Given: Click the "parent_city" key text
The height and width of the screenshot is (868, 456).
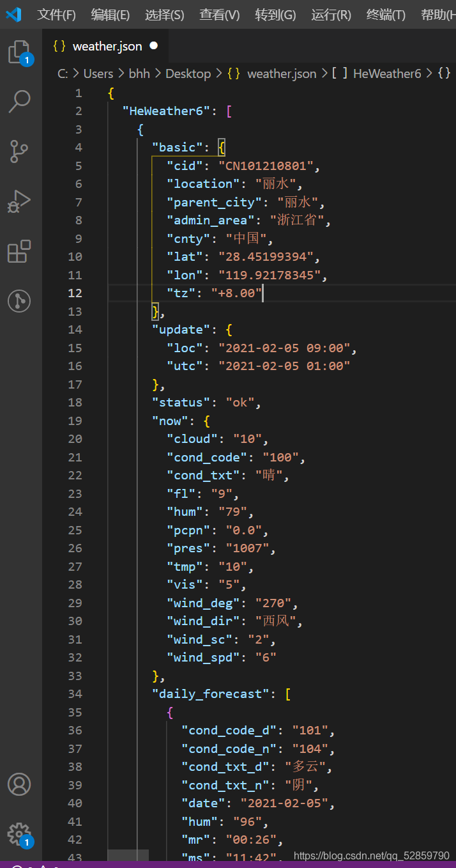Looking at the screenshot, I should pos(214,203).
